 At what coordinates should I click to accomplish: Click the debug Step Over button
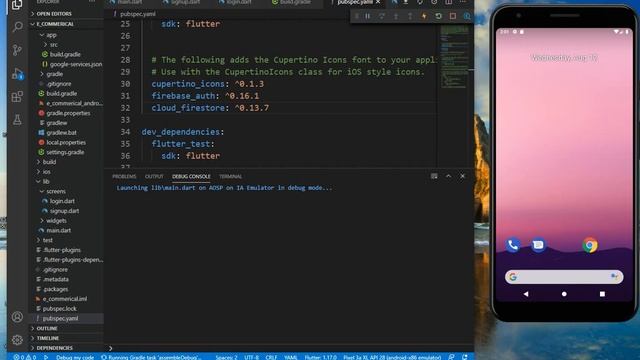382,16
